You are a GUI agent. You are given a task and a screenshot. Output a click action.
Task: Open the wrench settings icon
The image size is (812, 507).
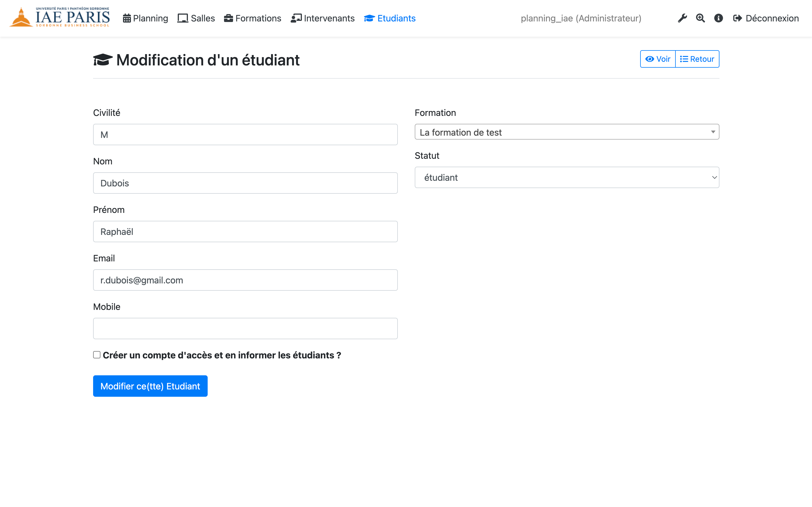tap(682, 18)
